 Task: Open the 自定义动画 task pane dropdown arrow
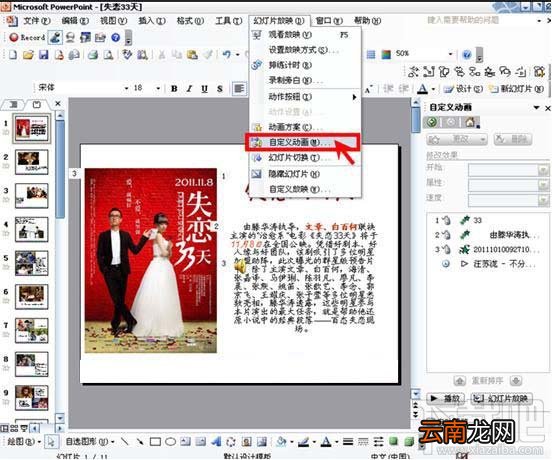[536, 107]
